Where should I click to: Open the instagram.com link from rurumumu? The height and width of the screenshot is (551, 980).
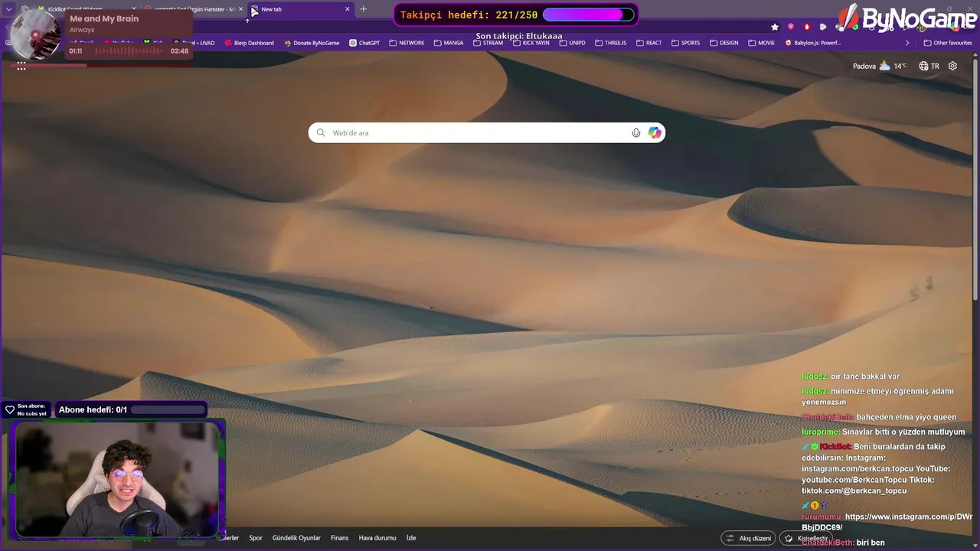click(x=887, y=522)
